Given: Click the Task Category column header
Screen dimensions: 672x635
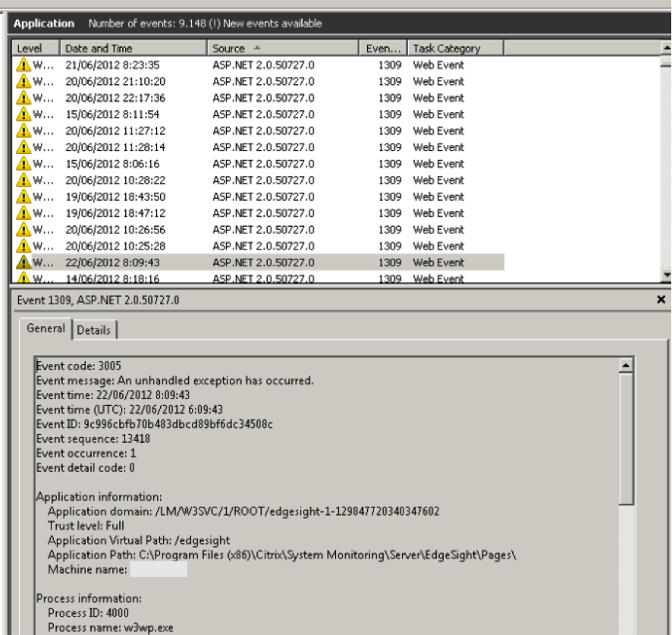Looking at the screenshot, I should point(455,49).
